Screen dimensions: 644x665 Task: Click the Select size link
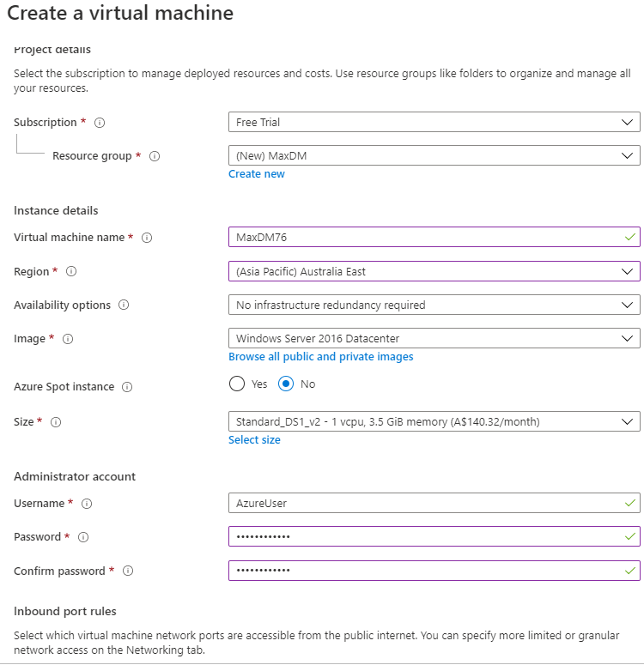coord(254,440)
